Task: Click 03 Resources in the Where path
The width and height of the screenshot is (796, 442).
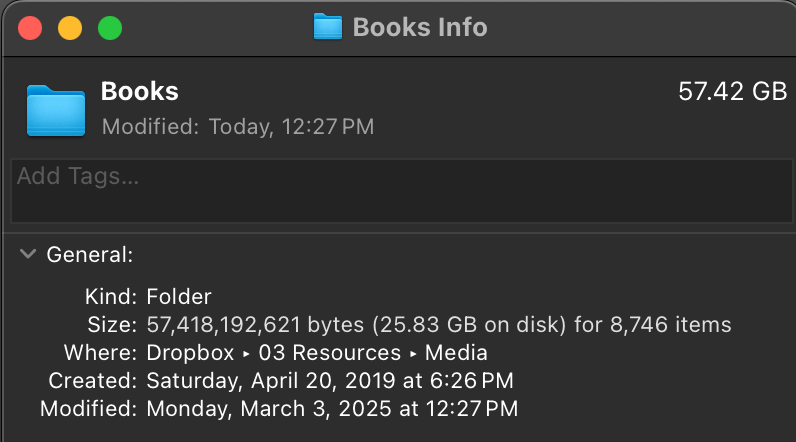Action: pyautogui.click(x=329, y=352)
